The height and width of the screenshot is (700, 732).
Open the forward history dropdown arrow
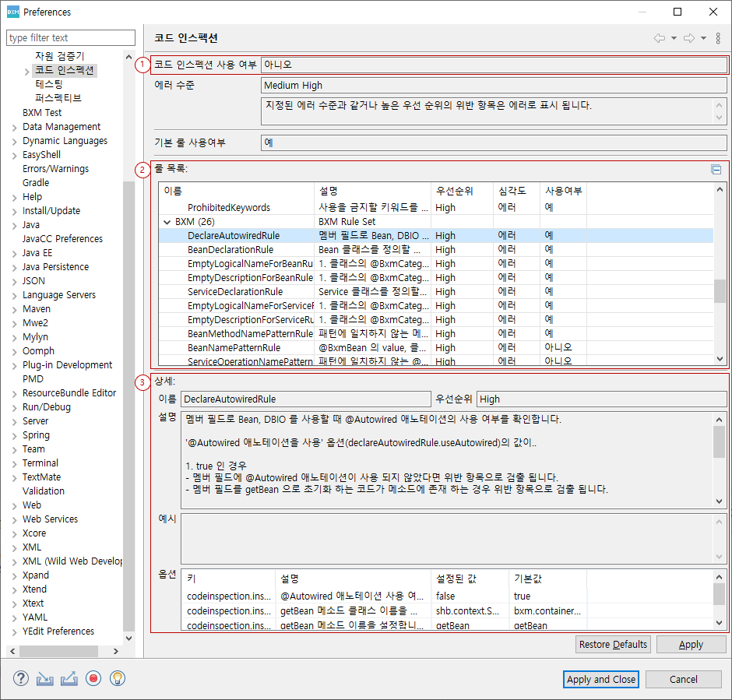click(703, 38)
